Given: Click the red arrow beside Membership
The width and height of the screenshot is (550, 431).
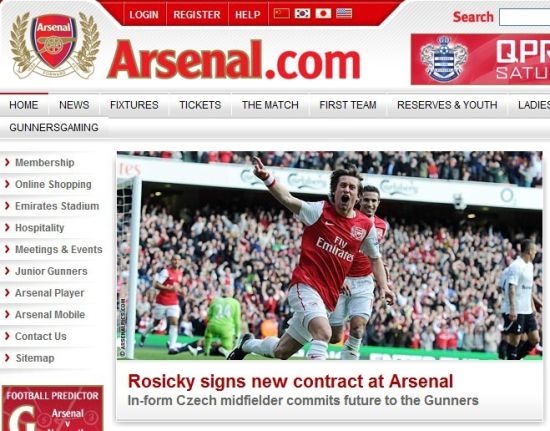Looking at the screenshot, I should click(7, 162).
